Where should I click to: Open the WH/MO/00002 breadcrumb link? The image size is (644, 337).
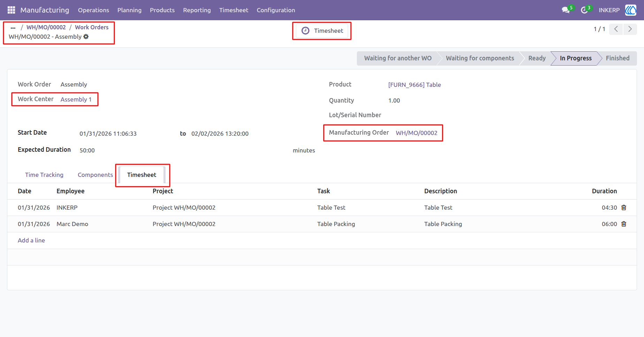(x=46, y=27)
